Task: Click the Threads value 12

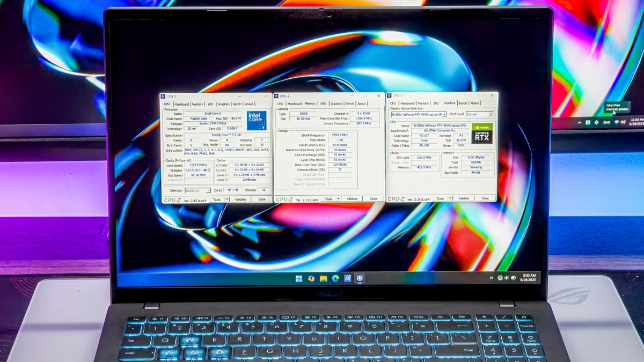Action: [x=264, y=190]
